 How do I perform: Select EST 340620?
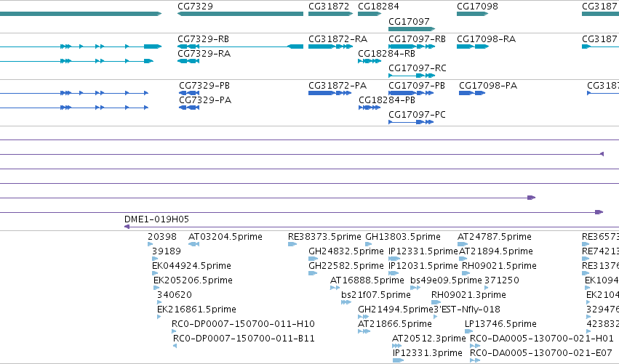click(174, 295)
